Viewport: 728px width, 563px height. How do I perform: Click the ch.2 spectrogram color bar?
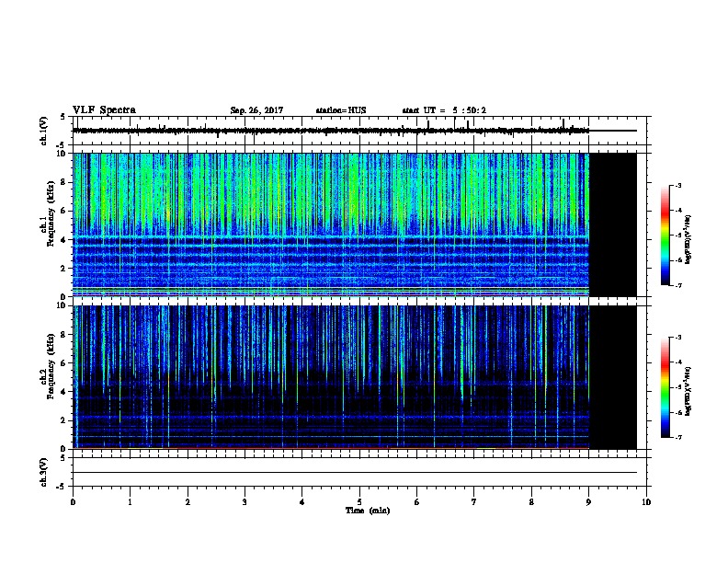pos(665,387)
